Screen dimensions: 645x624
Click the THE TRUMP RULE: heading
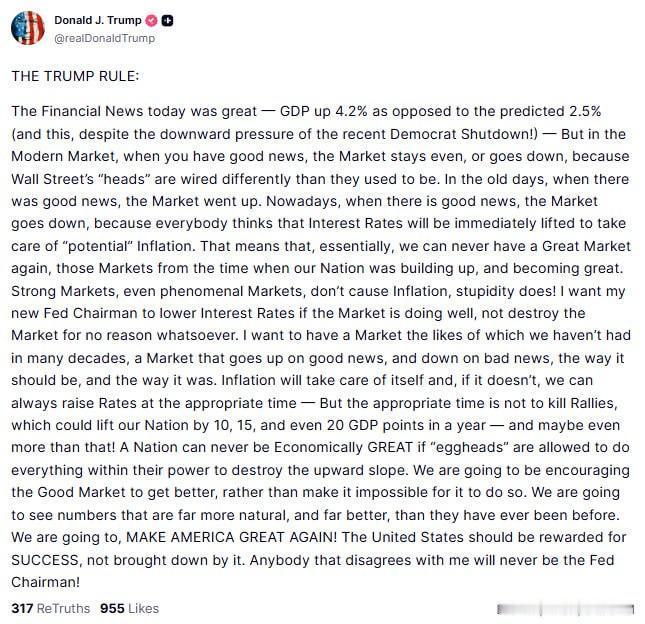pyautogui.click(x=75, y=76)
